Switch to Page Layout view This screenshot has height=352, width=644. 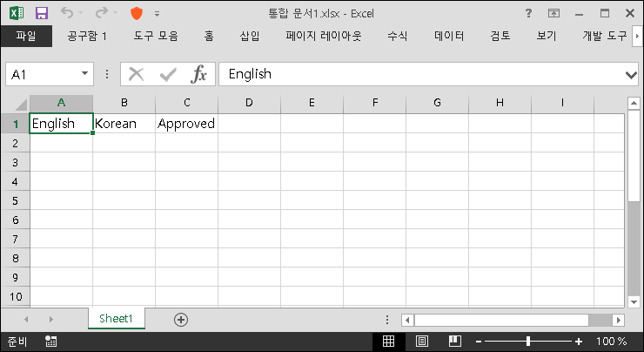(x=421, y=342)
